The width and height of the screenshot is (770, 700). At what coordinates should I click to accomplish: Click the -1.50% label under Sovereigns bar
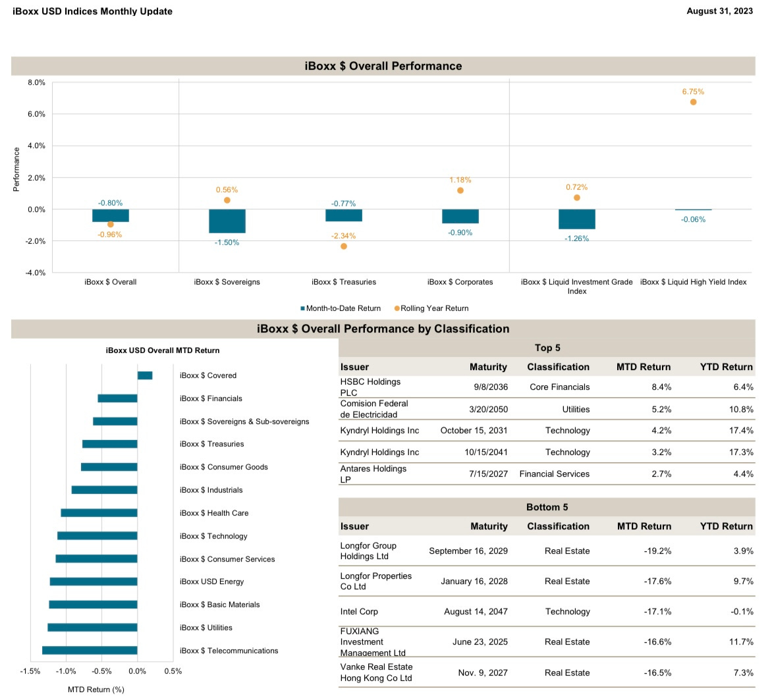[227, 242]
